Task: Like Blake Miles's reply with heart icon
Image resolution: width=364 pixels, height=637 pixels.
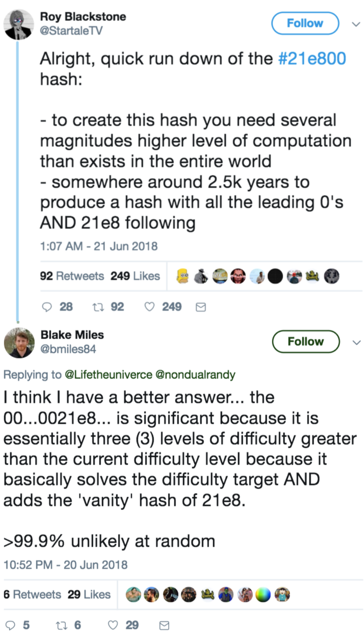Action: [113, 625]
